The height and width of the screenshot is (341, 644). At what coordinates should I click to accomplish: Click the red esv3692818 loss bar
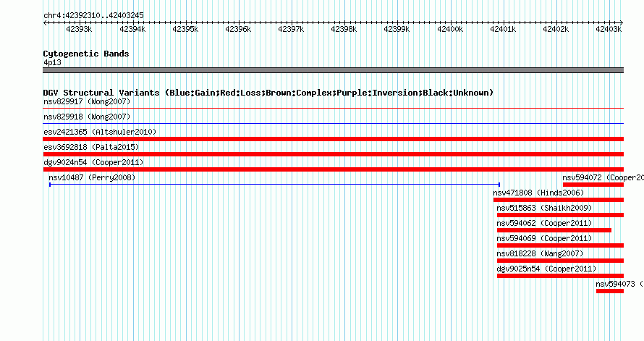pos(333,154)
